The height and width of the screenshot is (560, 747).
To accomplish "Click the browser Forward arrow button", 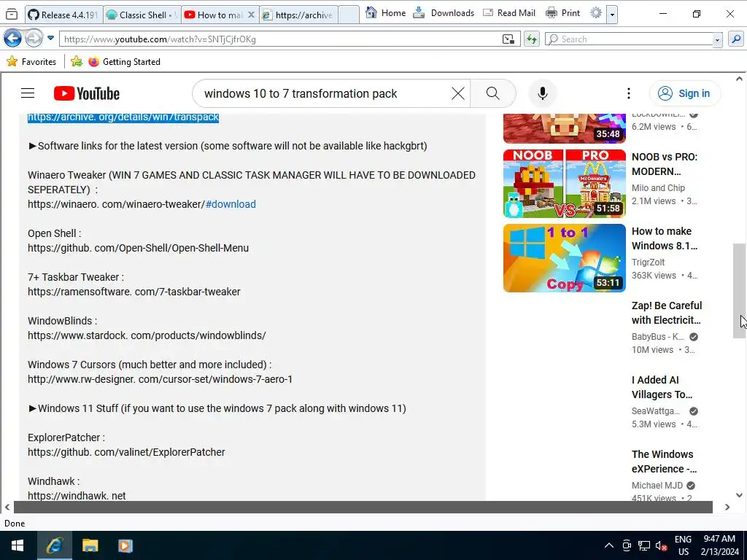I will coord(34,39).
